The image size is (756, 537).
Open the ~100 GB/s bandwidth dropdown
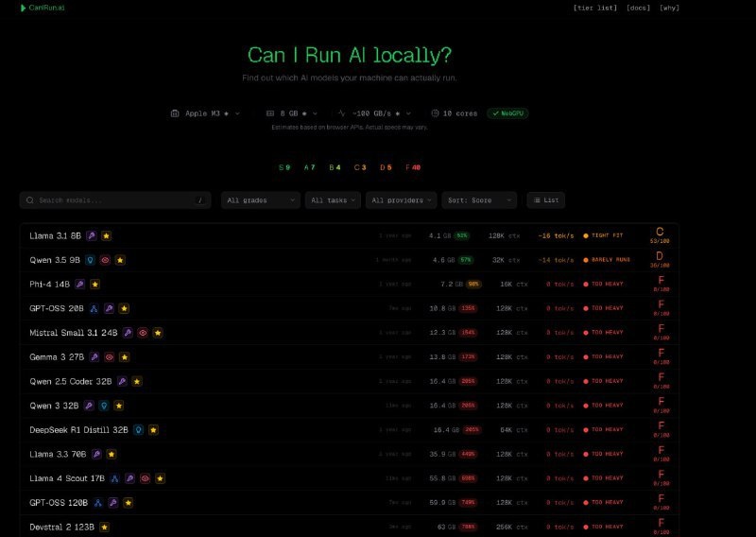click(374, 113)
